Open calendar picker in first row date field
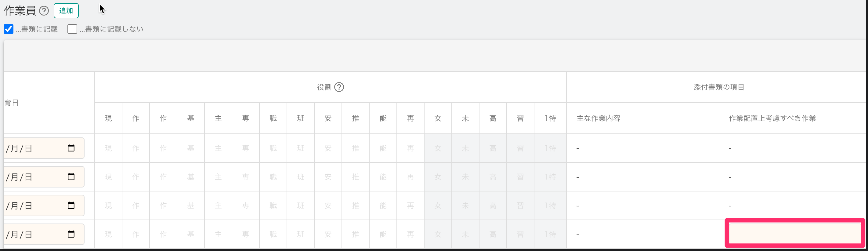Screen dimensions: 868x251 (x=71, y=148)
